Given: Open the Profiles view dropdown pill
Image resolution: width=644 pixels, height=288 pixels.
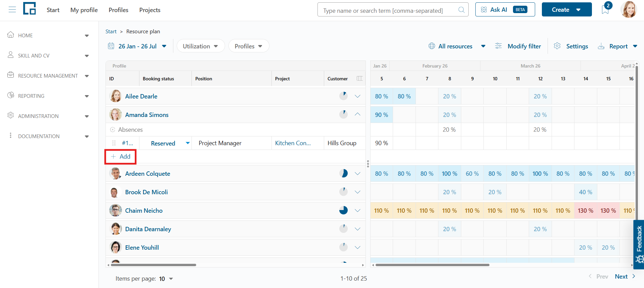Looking at the screenshot, I should (249, 46).
